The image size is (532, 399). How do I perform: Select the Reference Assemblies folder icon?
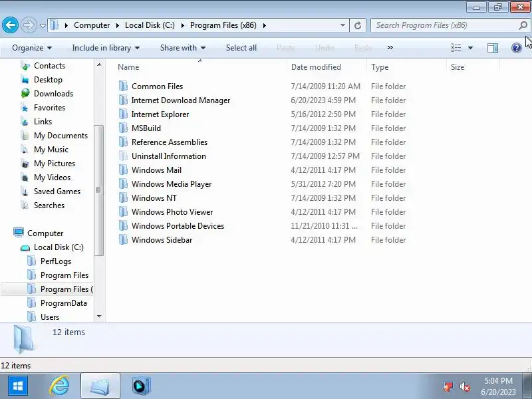click(x=123, y=142)
